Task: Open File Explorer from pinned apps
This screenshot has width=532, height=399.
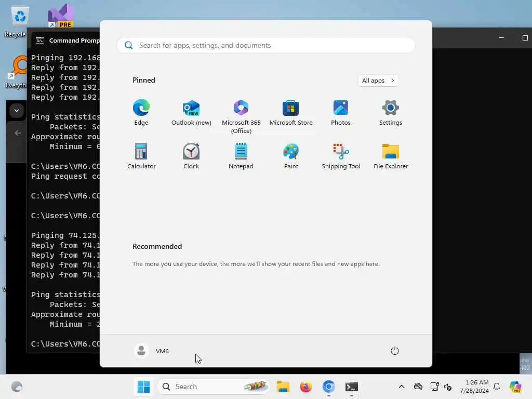Action: pos(391,156)
